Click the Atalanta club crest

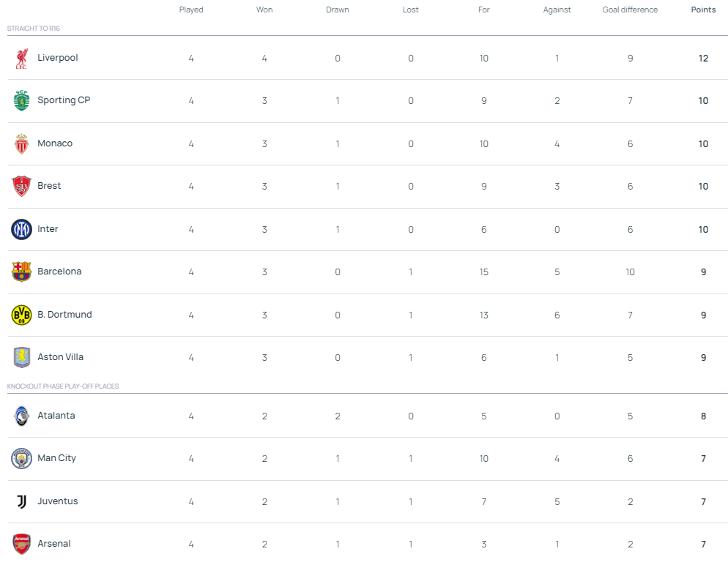click(x=21, y=416)
